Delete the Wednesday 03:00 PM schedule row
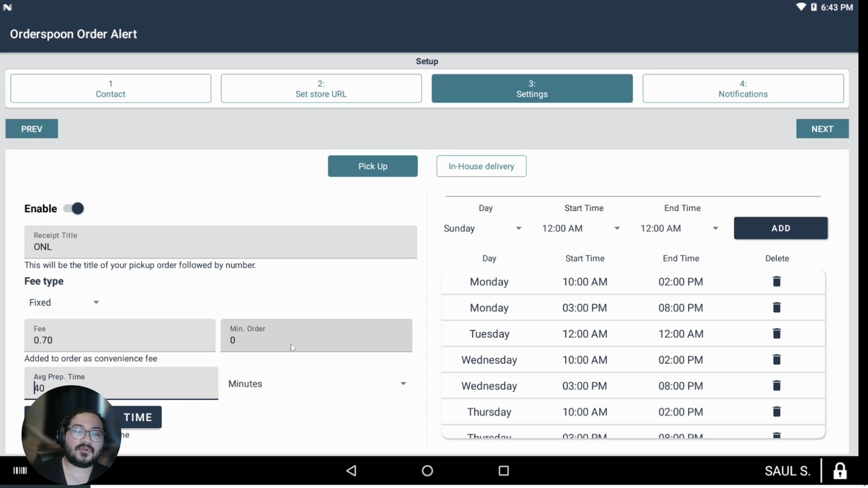This screenshot has height=488, width=868. pyautogui.click(x=776, y=385)
